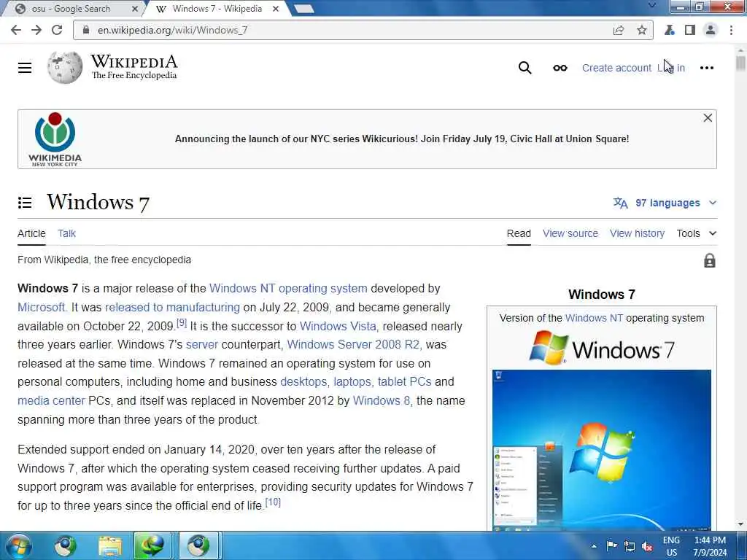The width and height of the screenshot is (747, 560).
Task: Select the Article tab
Action: tap(31, 233)
